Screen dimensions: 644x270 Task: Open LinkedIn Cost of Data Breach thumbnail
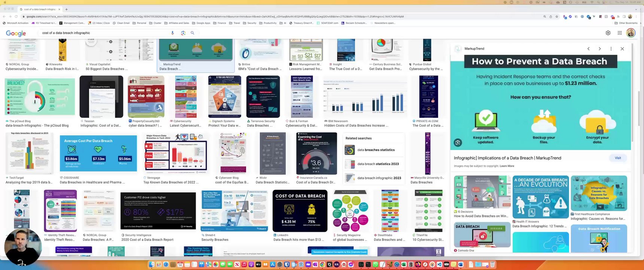coord(300,211)
